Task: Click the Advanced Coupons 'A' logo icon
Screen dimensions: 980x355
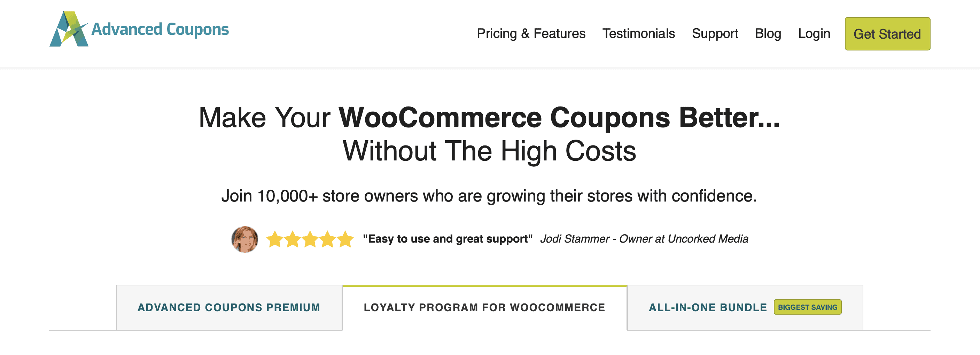Action: click(69, 29)
